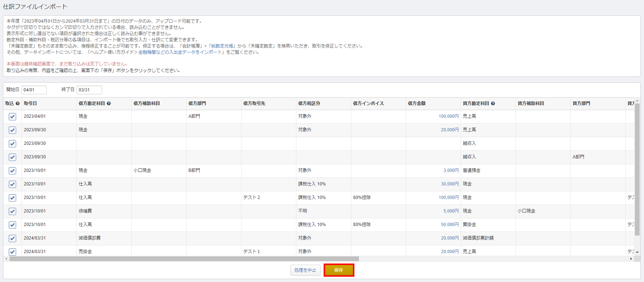
Task: Uncheck the import checkbox for 2023/04/01 row
Action: point(12,117)
